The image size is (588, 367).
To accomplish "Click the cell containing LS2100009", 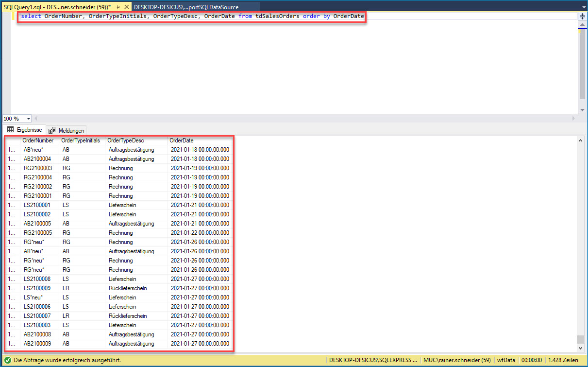I will 37,288.
